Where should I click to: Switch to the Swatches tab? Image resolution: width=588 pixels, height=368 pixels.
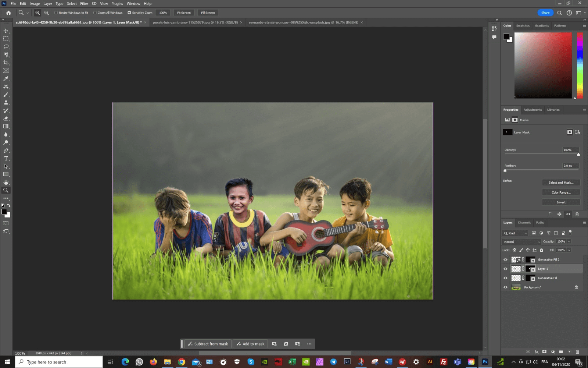523,26
